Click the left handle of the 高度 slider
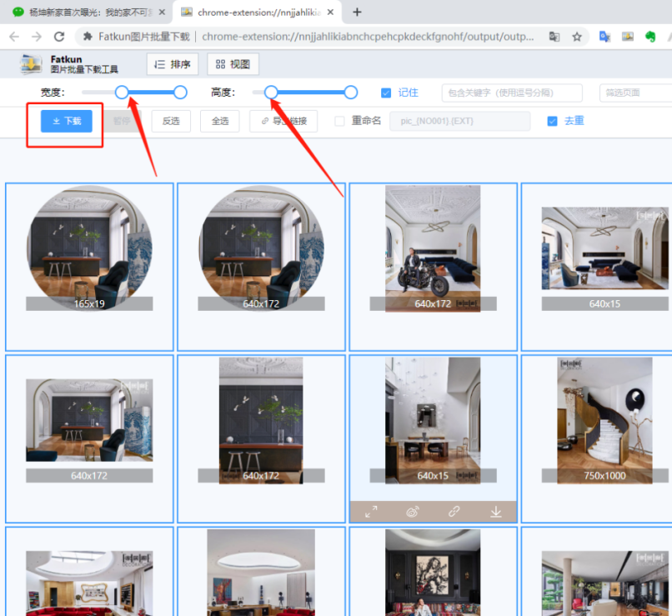The image size is (672, 616). pyautogui.click(x=271, y=92)
